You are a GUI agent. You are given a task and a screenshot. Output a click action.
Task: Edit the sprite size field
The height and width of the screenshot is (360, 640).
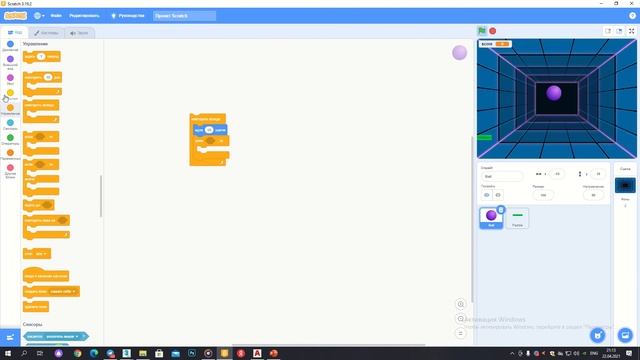pyautogui.click(x=543, y=195)
